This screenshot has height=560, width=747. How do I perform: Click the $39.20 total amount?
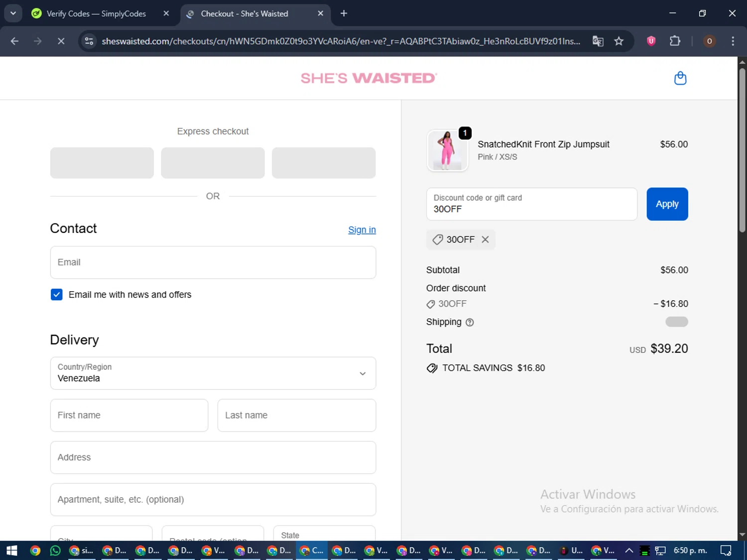(669, 348)
